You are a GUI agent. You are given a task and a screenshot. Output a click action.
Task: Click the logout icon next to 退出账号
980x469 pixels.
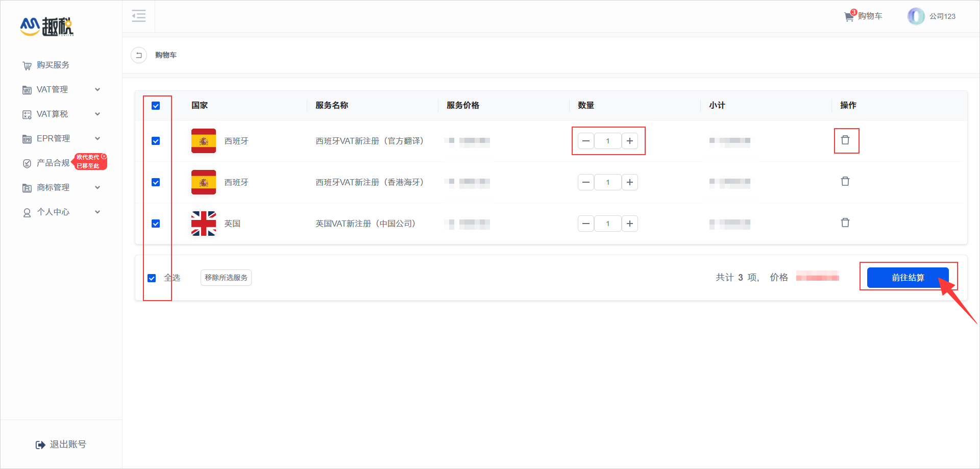(40, 444)
